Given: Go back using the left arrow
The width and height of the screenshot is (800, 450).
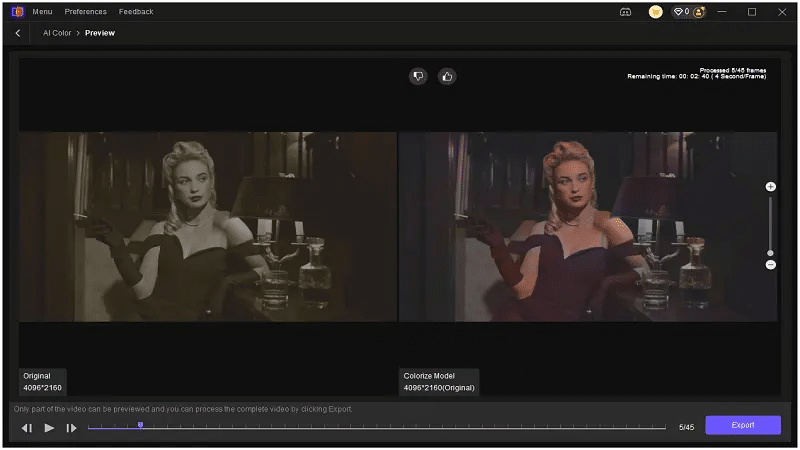Looking at the screenshot, I should (18, 33).
